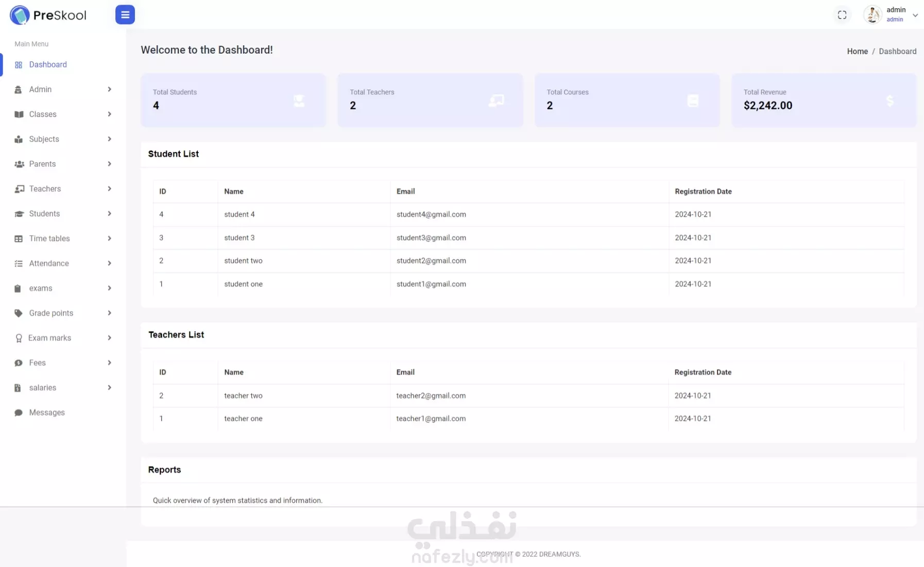The image size is (924, 567).
Task: Click the admin avatar picture
Action: click(x=872, y=14)
